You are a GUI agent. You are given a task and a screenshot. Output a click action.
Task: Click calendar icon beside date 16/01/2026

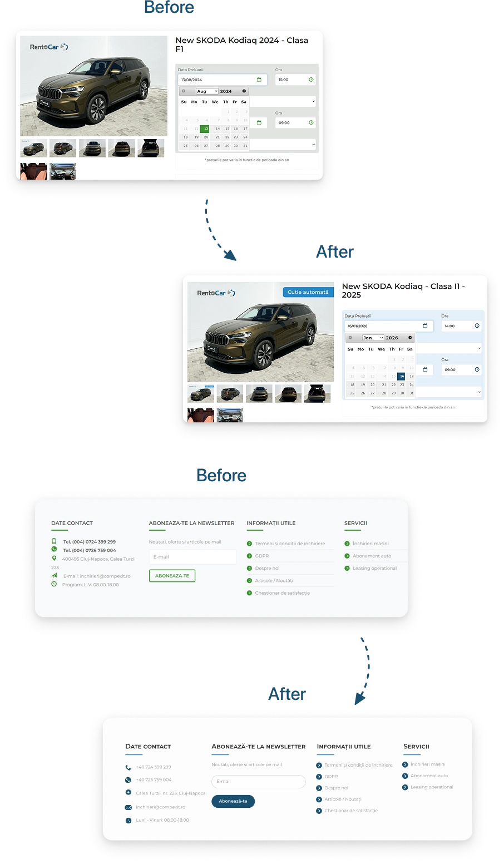(x=425, y=326)
